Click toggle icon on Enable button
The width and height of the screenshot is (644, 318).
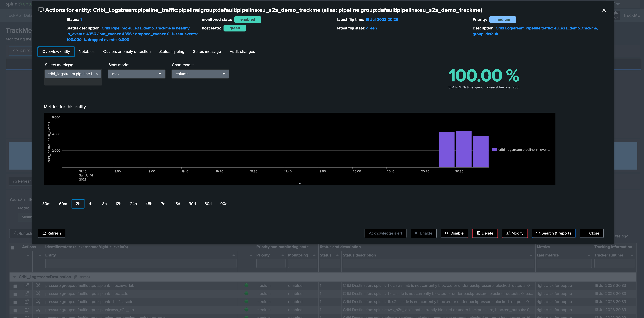point(417,233)
